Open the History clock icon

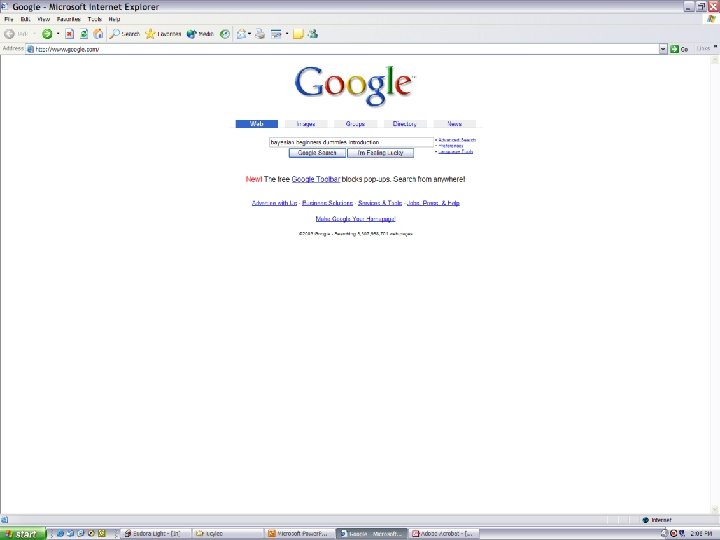[x=225, y=34]
